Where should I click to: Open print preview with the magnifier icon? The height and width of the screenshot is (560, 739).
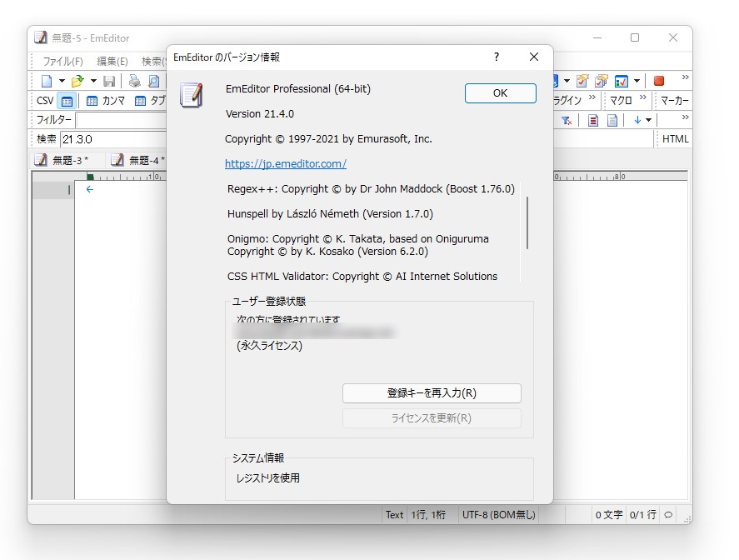(x=152, y=80)
